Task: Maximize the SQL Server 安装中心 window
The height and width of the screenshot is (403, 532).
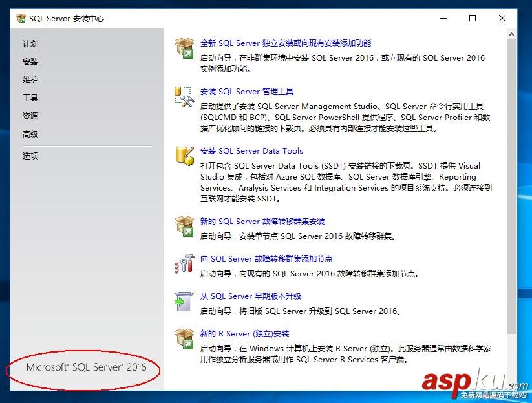Action: pyautogui.click(x=473, y=18)
